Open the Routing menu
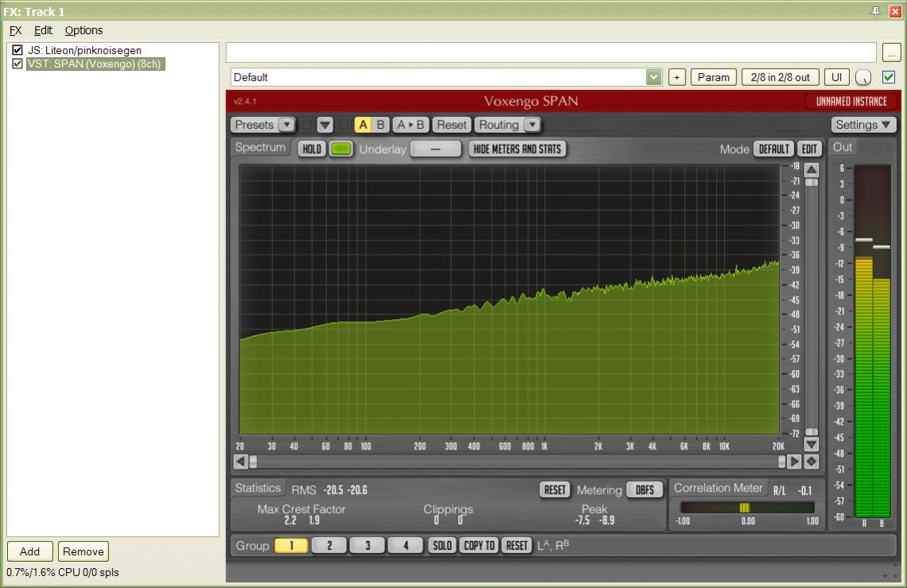 tap(508, 124)
